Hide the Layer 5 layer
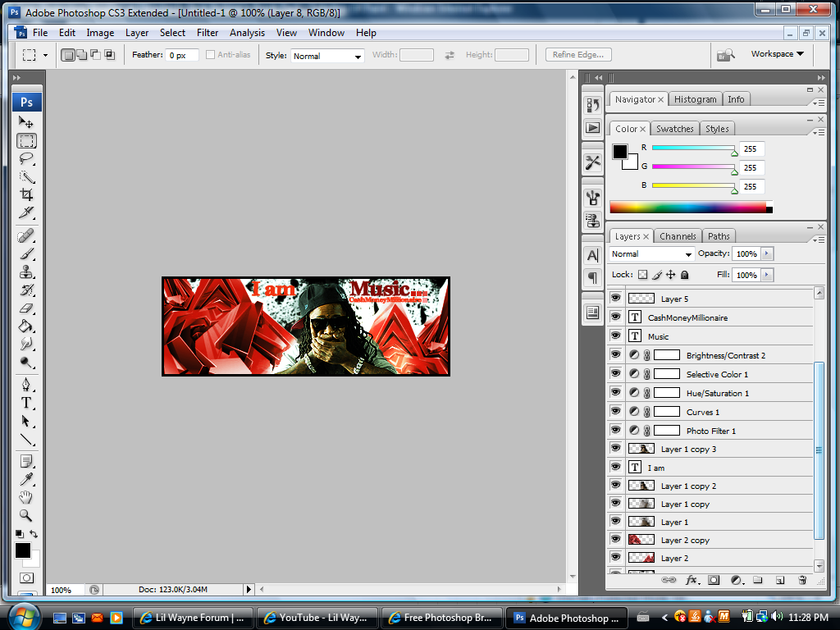840x630 pixels. coord(615,299)
